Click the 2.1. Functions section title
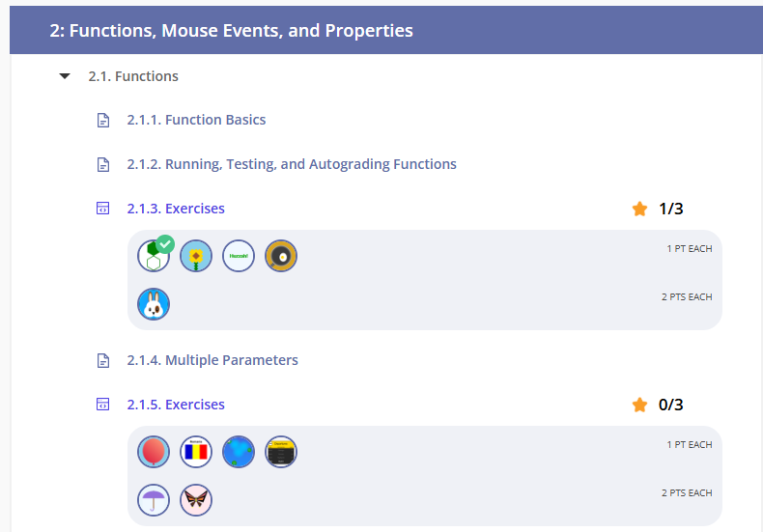The image size is (763, 532). click(133, 76)
